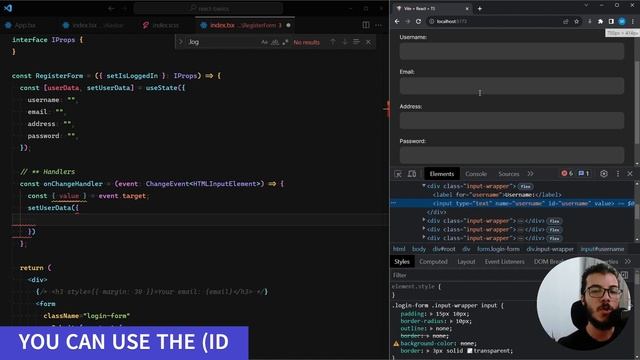Go to next find match arrow
Viewport: 640px width, 360px height.
pyautogui.click(x=344, y=42)
